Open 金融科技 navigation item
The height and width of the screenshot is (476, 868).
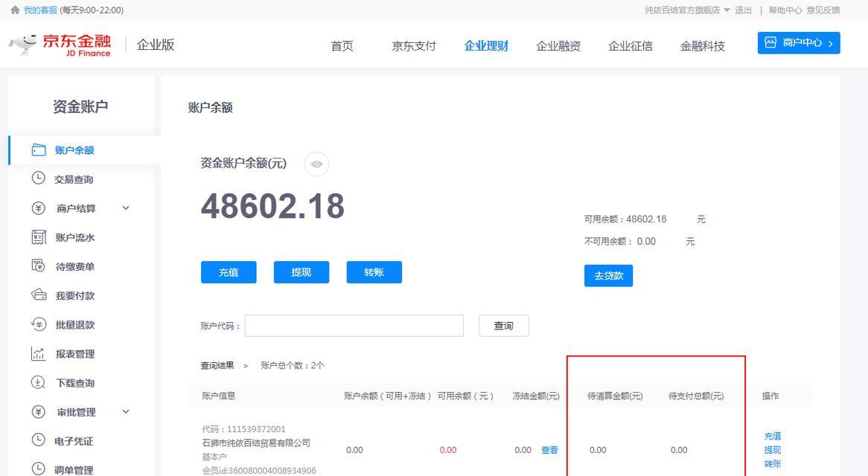click(x=703, y=46)
